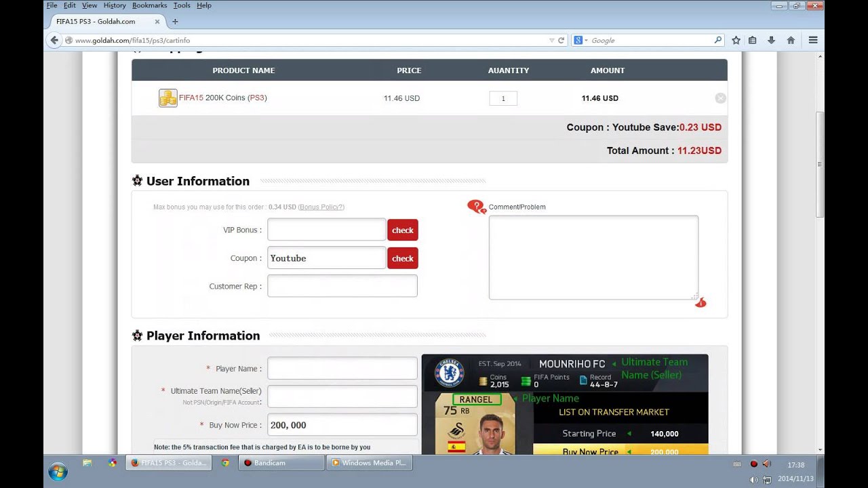The height and width of the screenshot is (488, 868).
Task: Check the VIP Bonus code
Action: click(x=403, y=230)
